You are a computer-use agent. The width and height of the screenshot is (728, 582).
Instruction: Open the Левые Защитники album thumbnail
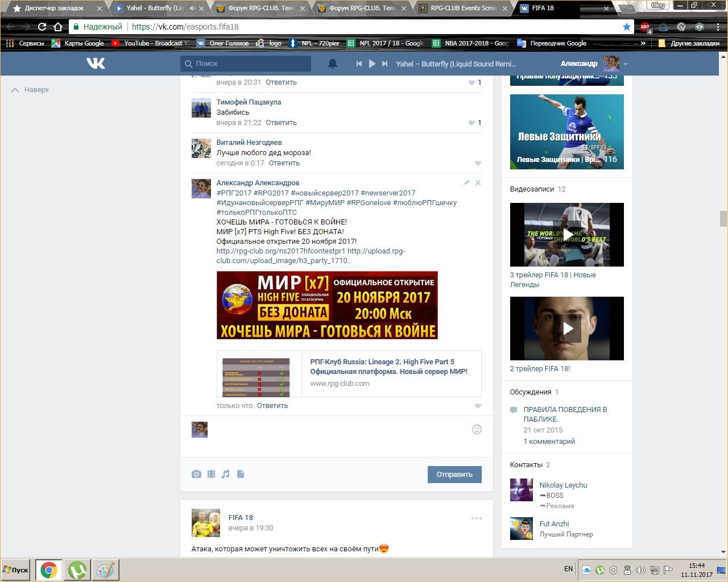click(x=566, y=132)
